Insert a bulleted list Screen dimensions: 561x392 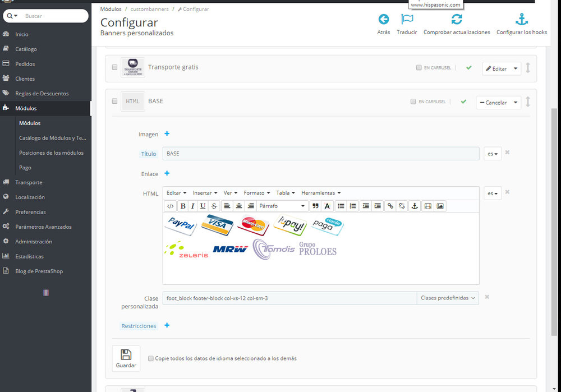tap(341, 206)
